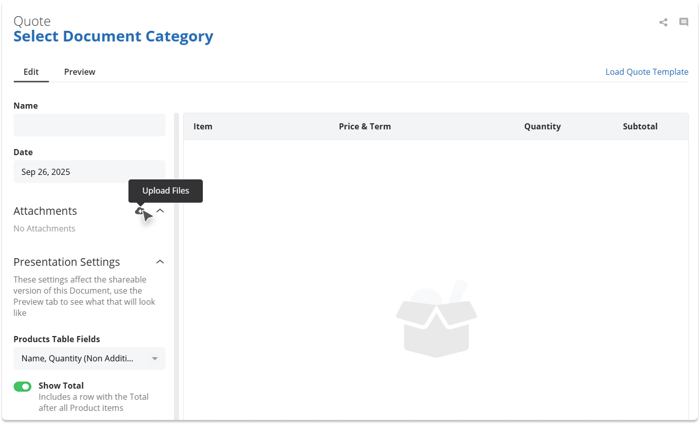
Task: Open the comments icon
Action: (683, 22)
